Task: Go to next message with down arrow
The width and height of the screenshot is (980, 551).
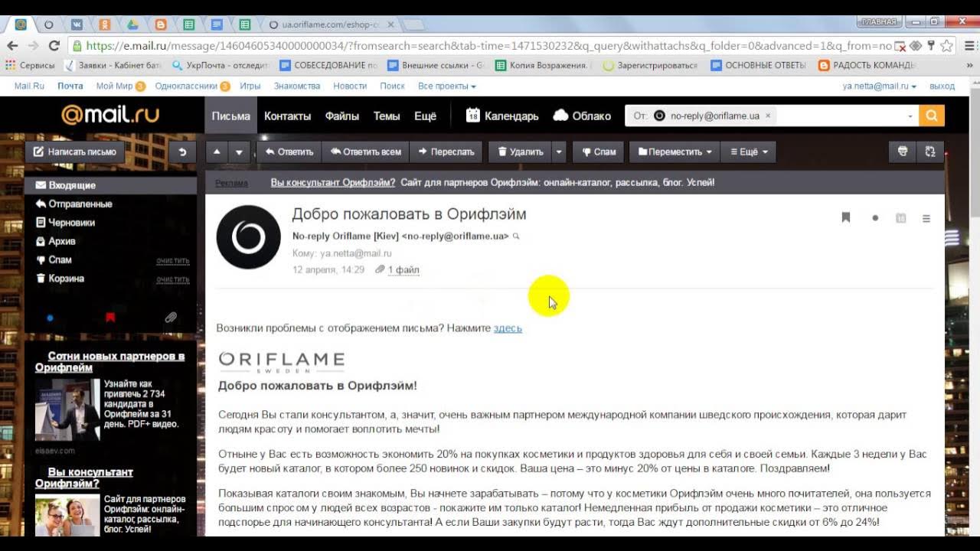Action: pos(240,152)
